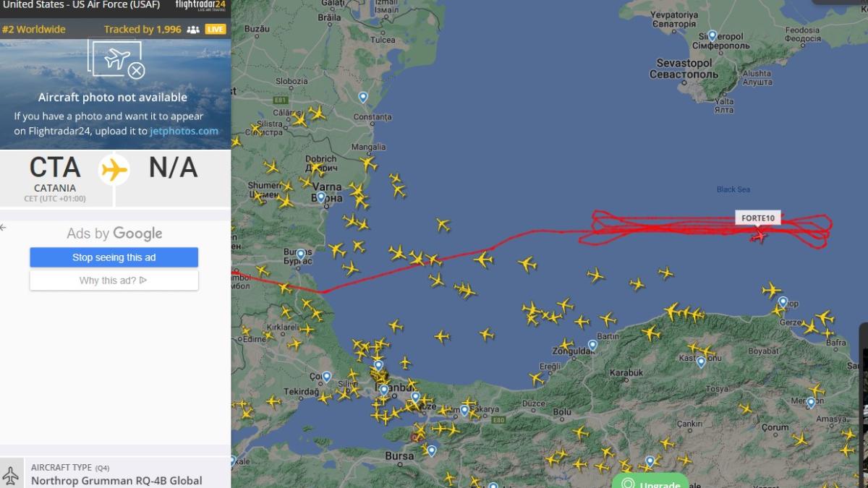Click the Flightradar24 logo

pos(200,6)
